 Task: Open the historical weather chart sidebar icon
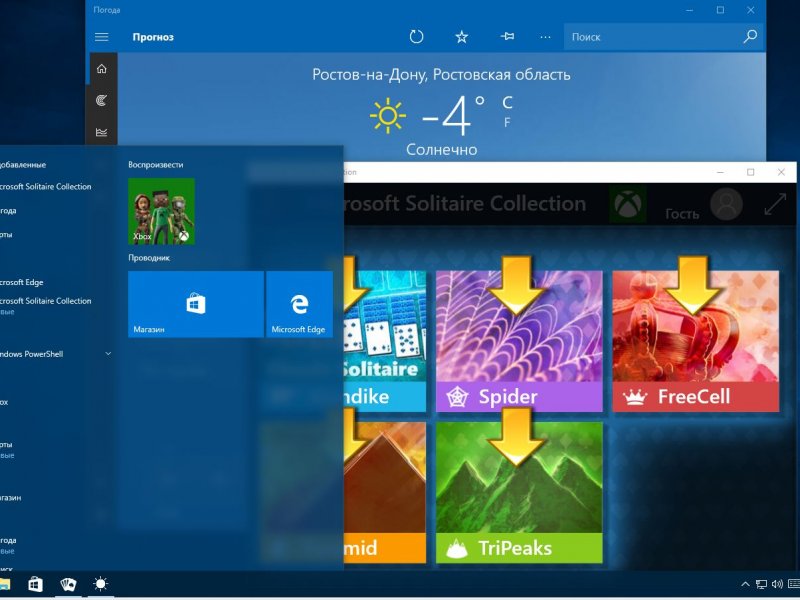pyautogui.click(x=101, y=131)
